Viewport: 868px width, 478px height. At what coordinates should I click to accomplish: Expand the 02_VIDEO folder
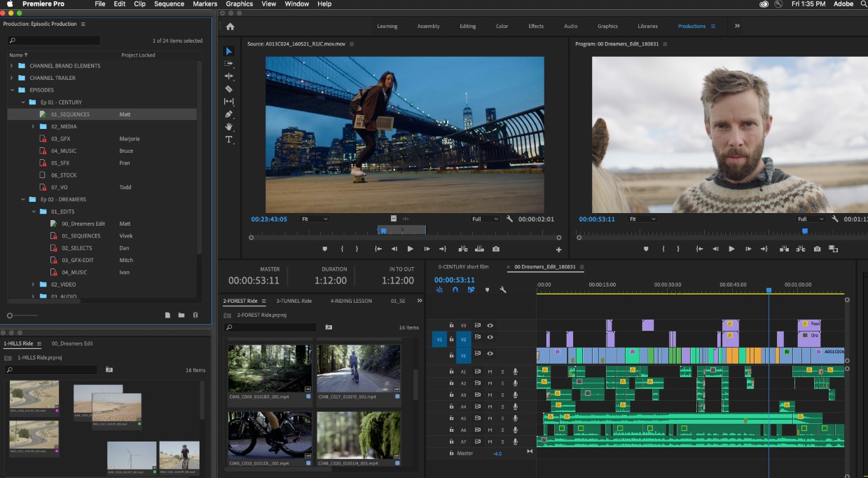pos(32,284)
